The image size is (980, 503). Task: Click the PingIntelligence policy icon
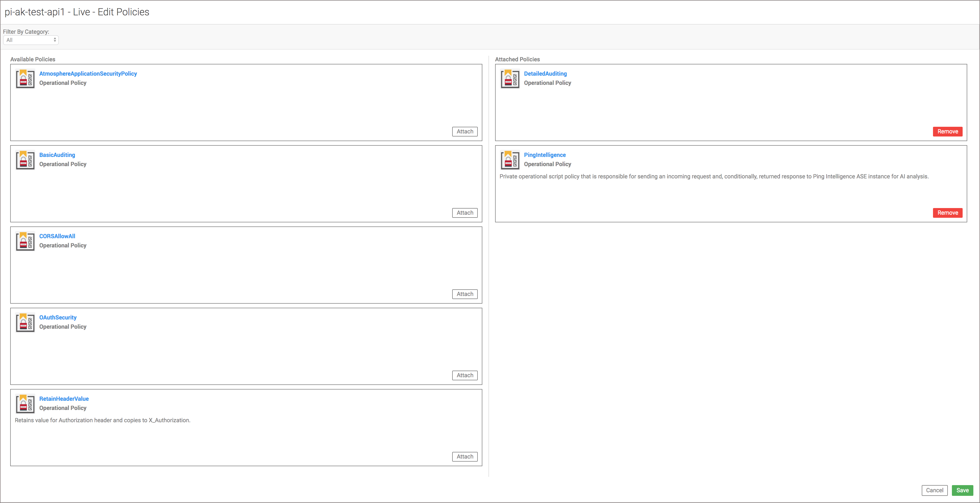click(510, 160)
